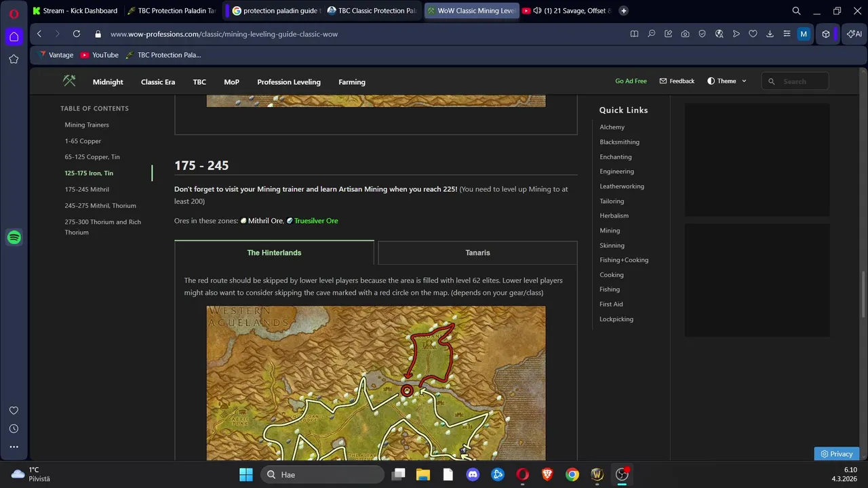Screen dimensions: 868x488
Task: Expand the Theme dropdown
Action: click(727, 81)
